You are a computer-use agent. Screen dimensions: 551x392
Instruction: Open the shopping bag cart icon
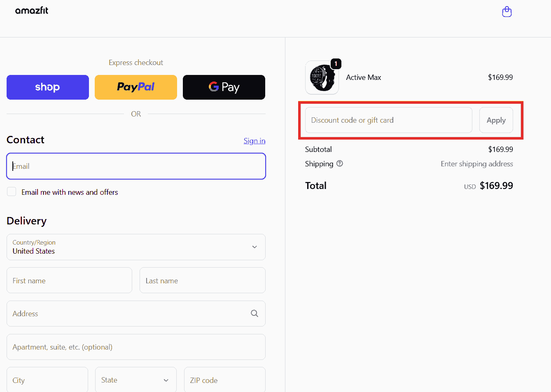507,12
